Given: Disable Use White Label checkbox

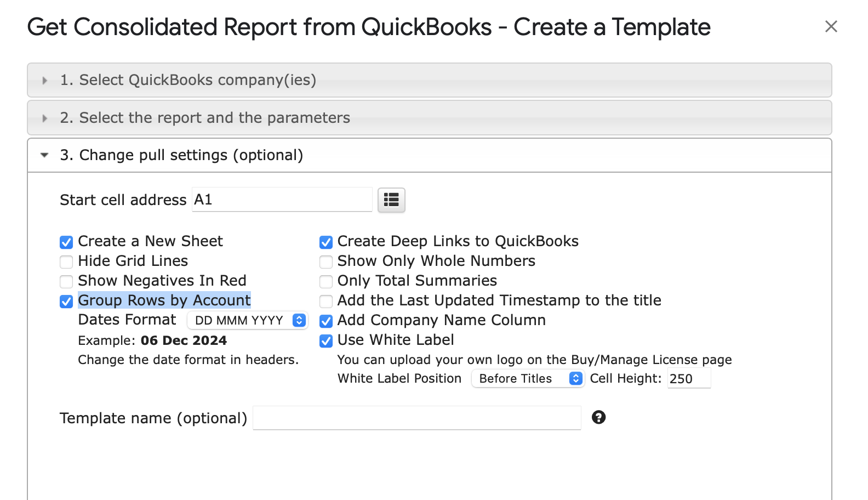Looking at the screenshot, I should pos(326,341).
